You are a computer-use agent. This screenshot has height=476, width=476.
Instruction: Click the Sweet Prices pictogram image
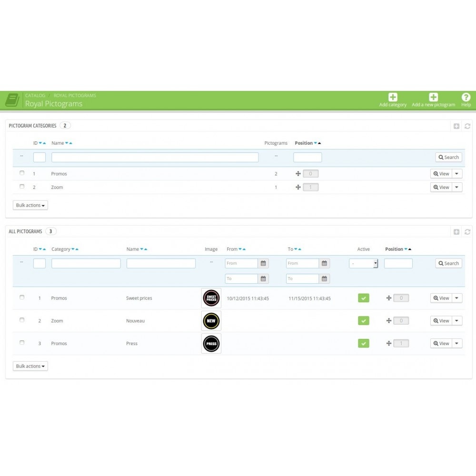point(211,298)
